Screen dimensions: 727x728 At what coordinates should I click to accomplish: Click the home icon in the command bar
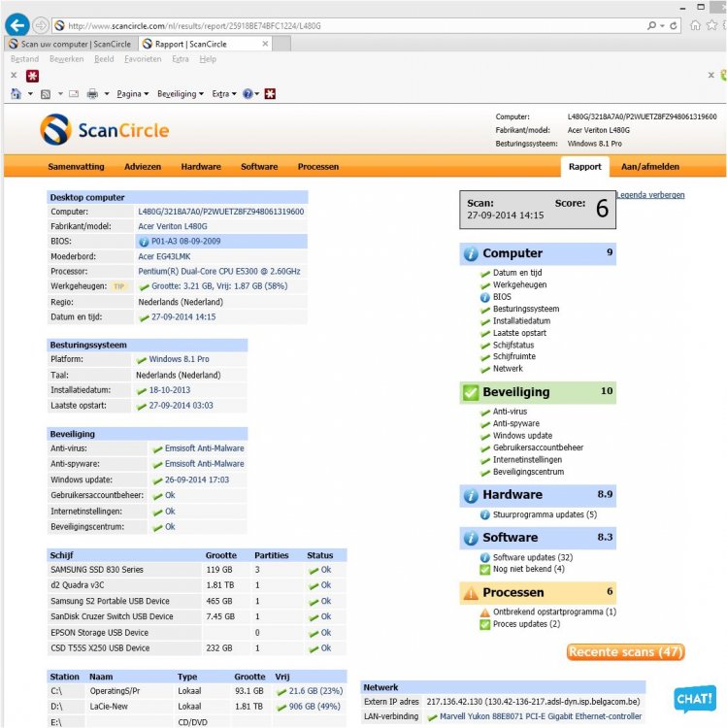16,94
